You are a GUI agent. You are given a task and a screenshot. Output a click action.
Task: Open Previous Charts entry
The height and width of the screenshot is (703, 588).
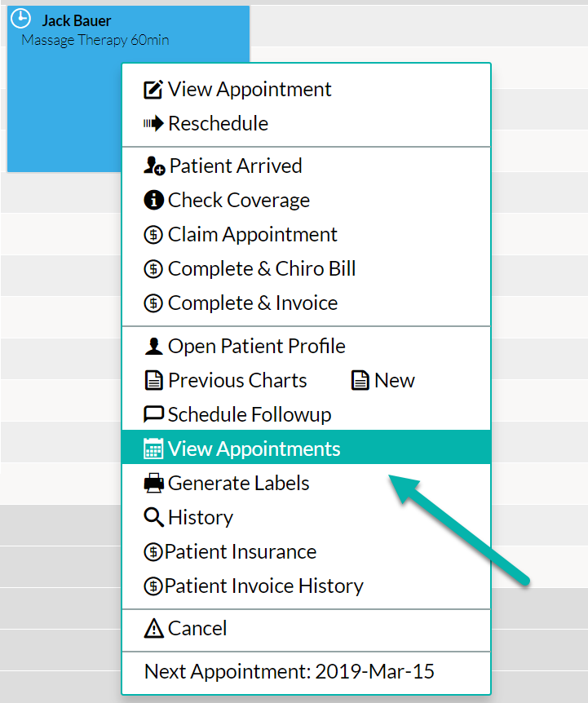pyautogui.click(x=237, y=380)
